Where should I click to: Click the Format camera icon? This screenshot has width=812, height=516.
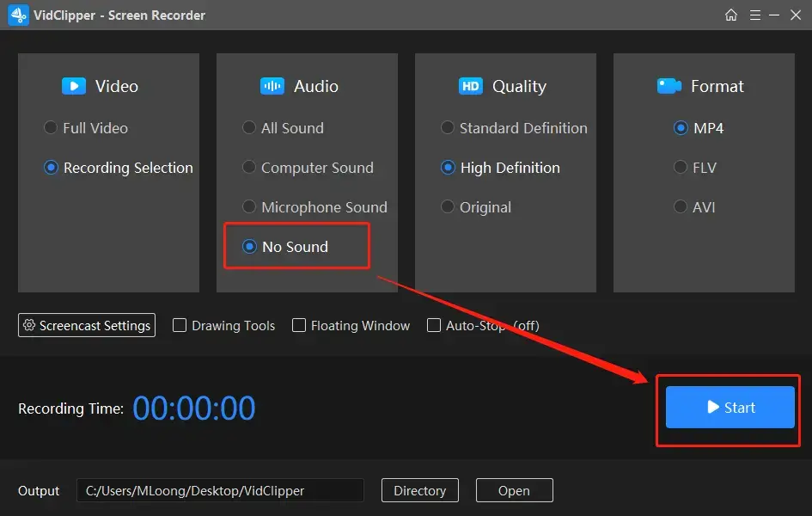pyautogui.click(x=669, y=86)
